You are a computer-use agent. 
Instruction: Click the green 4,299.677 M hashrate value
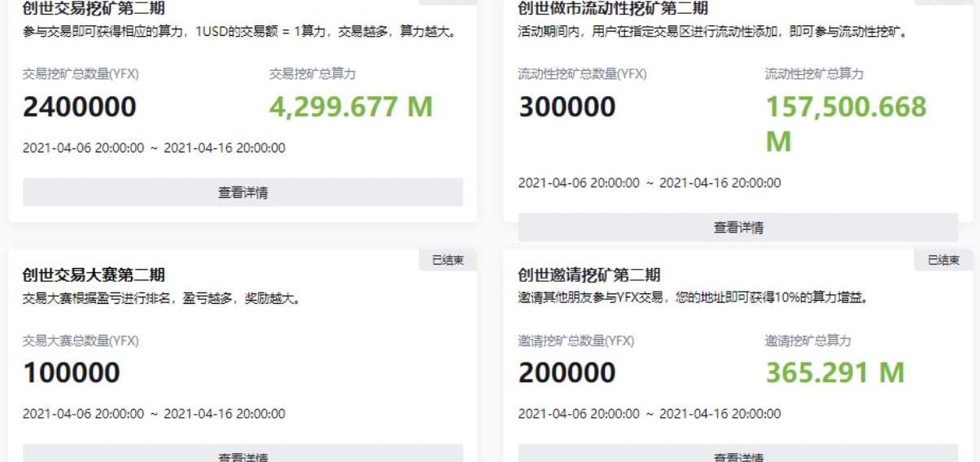(x=351, y=107)
